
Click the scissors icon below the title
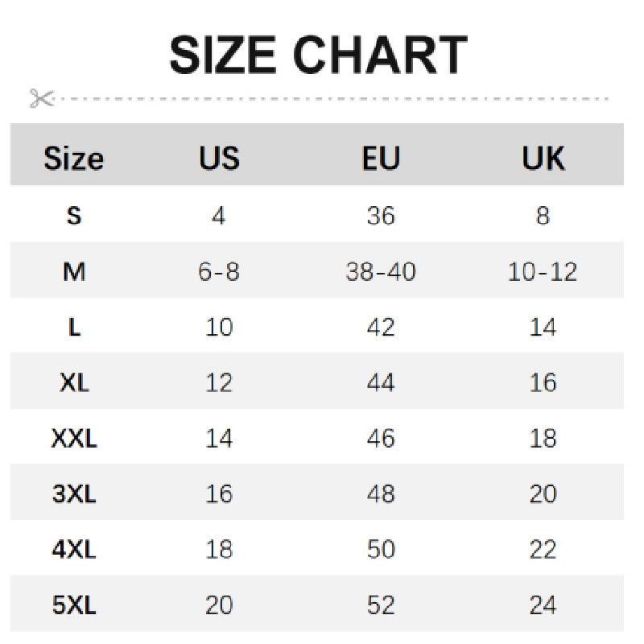[x=42, y=98]
